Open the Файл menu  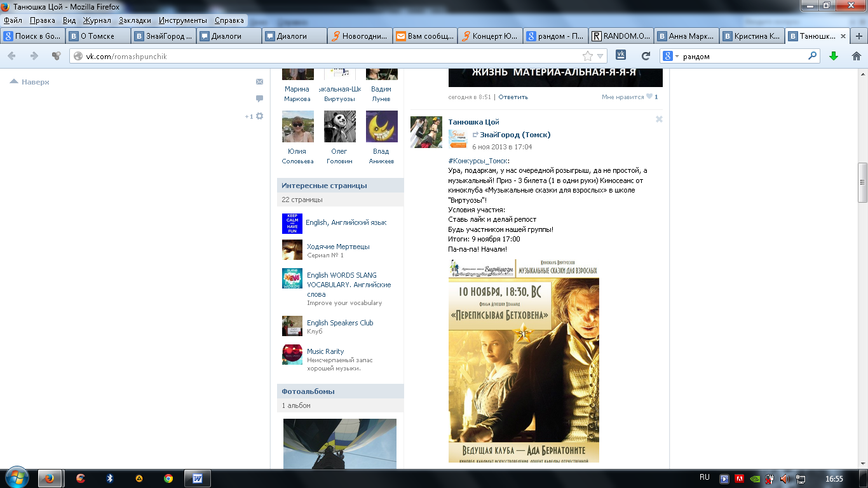[13, 20]
